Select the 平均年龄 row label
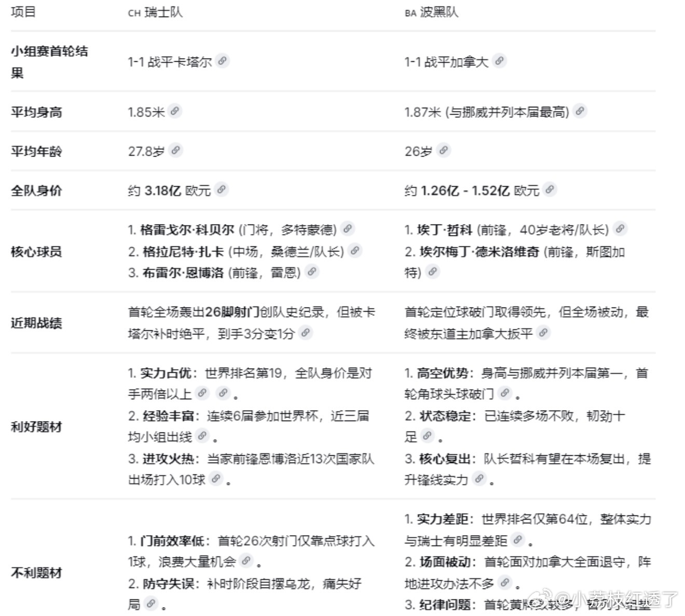685x616 pixels. (x=36, y=151)
